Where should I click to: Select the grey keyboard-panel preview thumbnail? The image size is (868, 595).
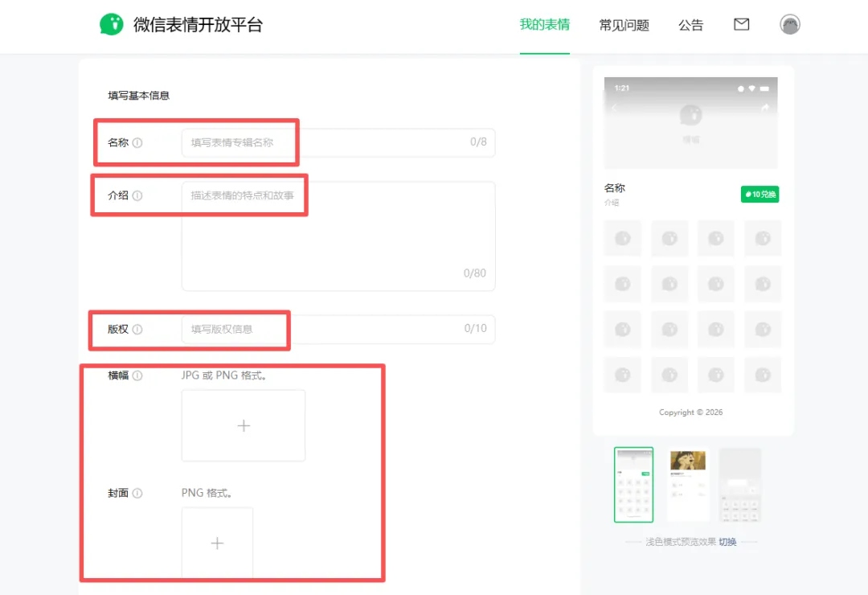click(740, 485)
